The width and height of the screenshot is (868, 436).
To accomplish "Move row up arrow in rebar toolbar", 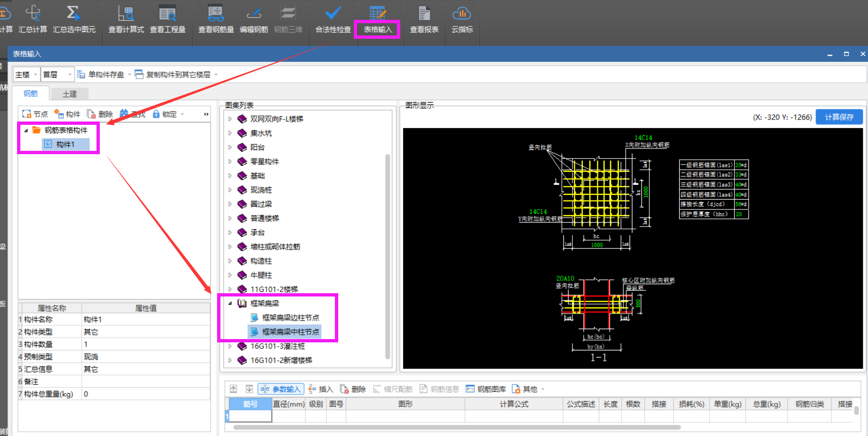I will point(233,389).
